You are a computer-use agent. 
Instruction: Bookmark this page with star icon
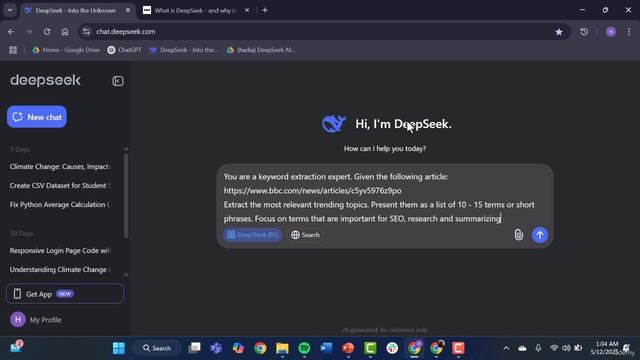[559, 32]
